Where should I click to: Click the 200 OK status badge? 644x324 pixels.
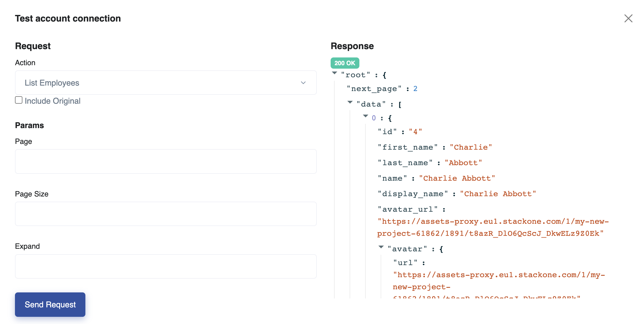point(345,63)
